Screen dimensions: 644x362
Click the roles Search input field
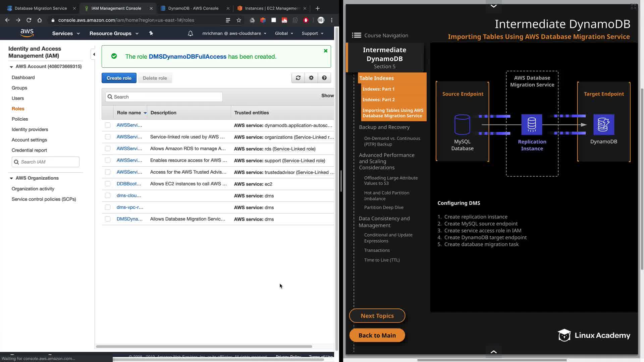click(x=164, y=97)
